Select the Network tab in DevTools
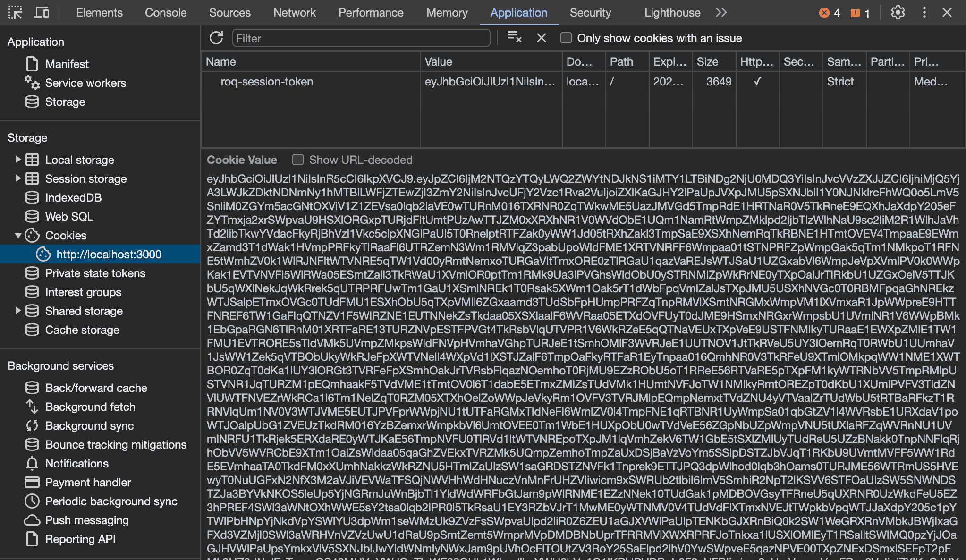The height and width of the screenshot is (560, 966). click(294, 11)
